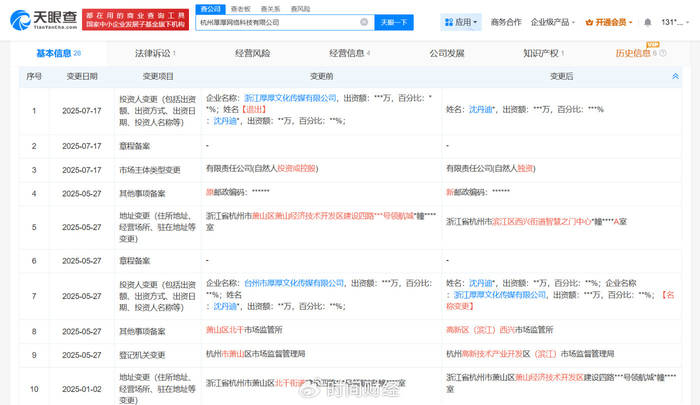700x405 pixels.
Task: Open 浙江厚厚文化传媒有限公司 link in row 1
Action: (x=290, y=98)
